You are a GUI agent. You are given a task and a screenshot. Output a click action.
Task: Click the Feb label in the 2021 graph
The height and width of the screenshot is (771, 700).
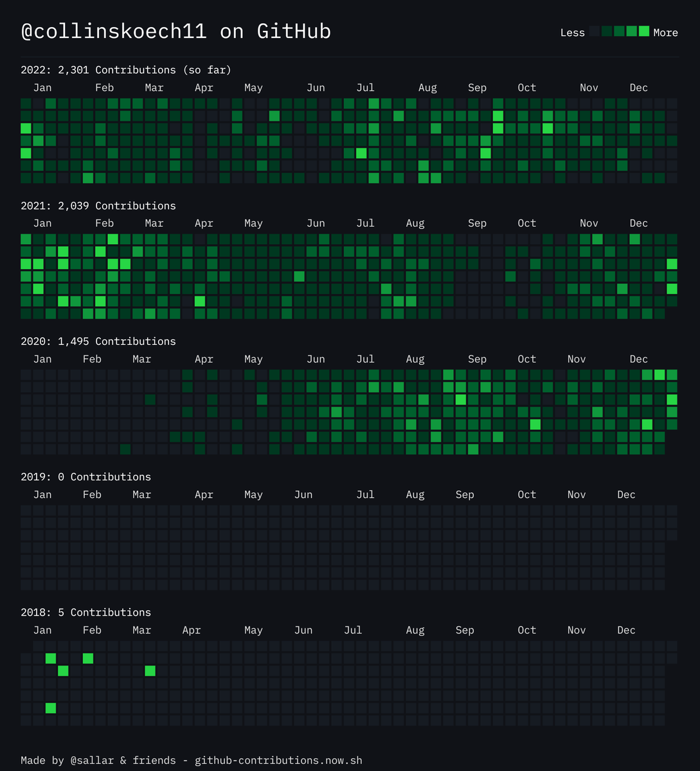104,224
